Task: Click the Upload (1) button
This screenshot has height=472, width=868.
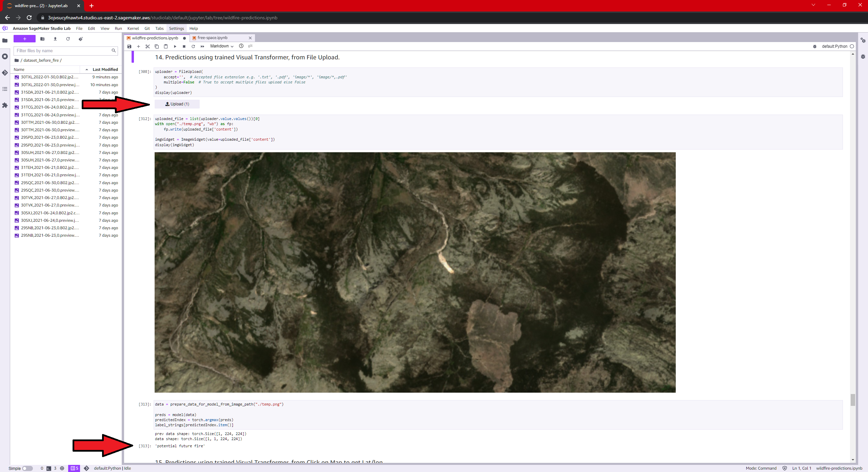Action: click(177, 104)
